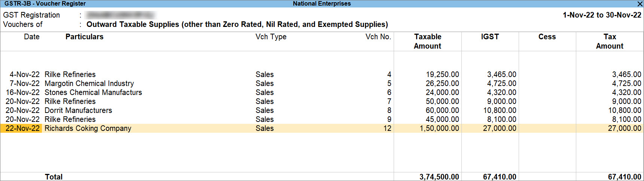The height and width of the screenshot is (181, 644).
Task: Click the Taxable Amount column header
Action: tap(428, 42)
